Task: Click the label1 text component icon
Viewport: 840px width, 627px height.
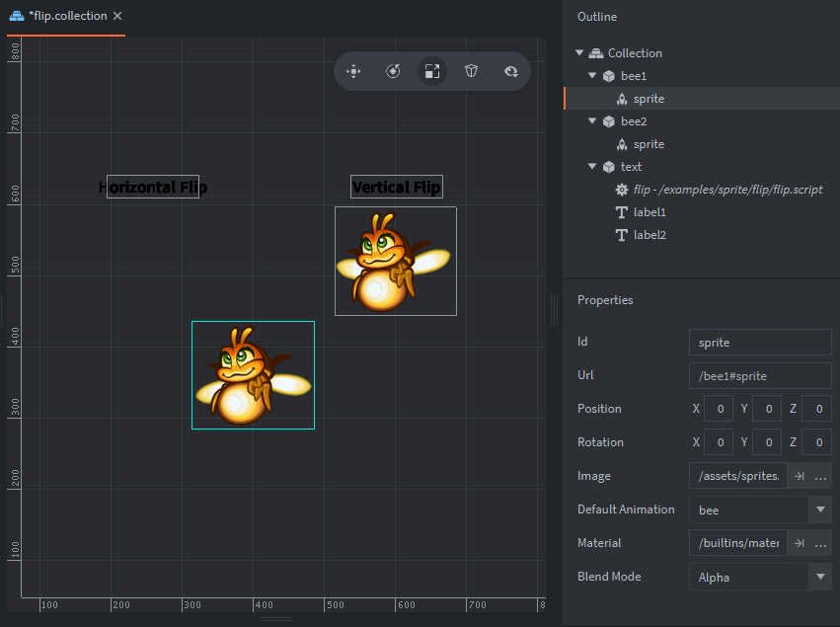Action: point(622,212)
